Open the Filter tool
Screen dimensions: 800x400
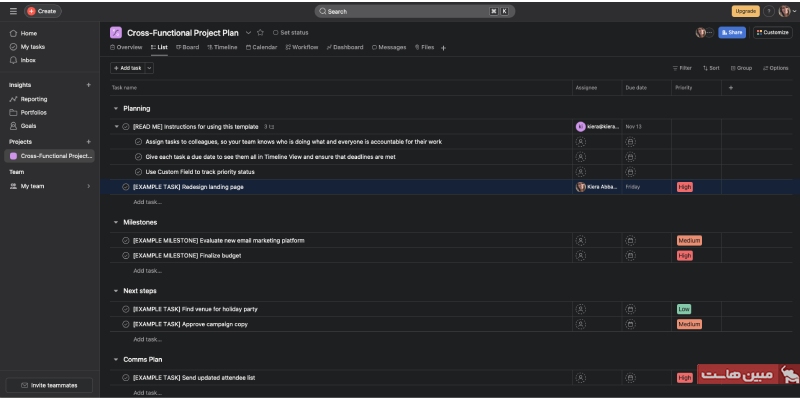[x=681, y=68]
